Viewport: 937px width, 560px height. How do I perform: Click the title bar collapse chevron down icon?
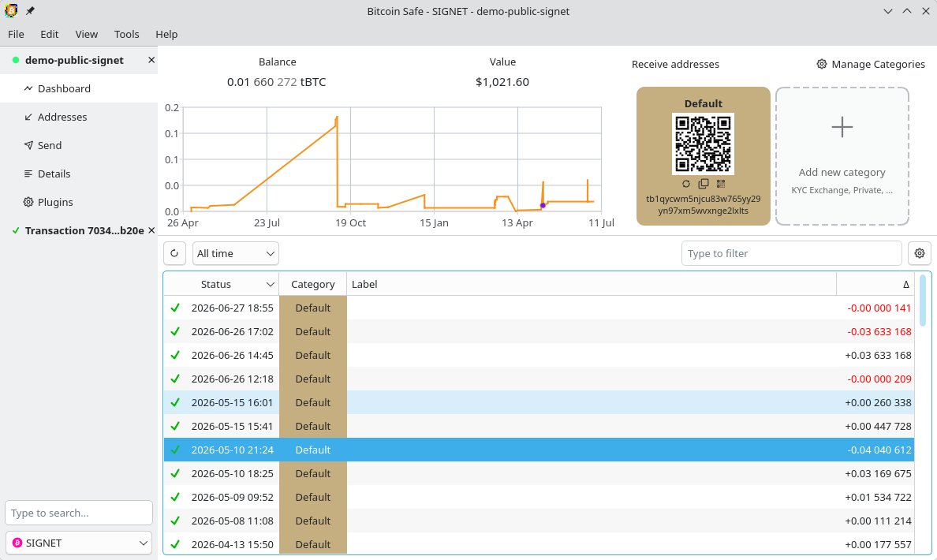[888, 11]
